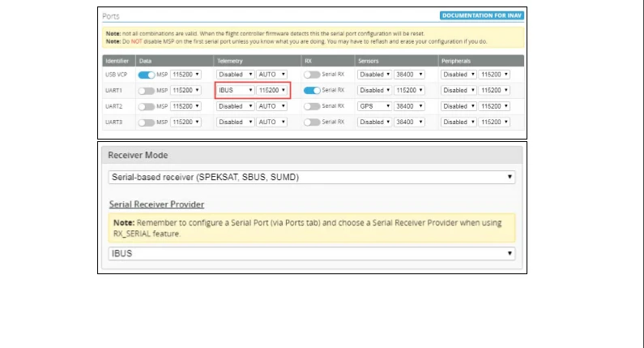The width and height of the screenshot is (644, 348).
Task: Open USB VCP peripherals Disabled dropdown
Action: click(458, 75)
